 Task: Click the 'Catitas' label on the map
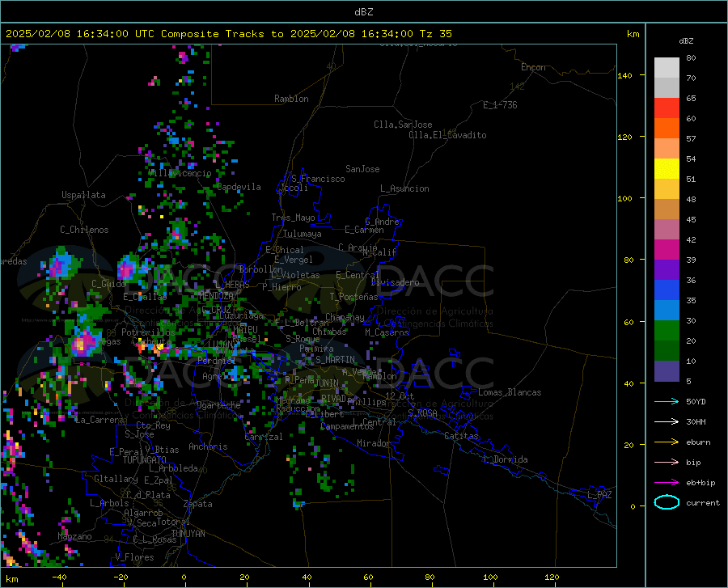[x=462, y=436]
